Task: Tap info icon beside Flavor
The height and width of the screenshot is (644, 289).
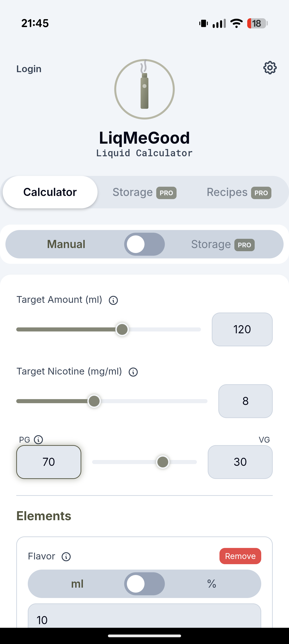Action: (x=66, y=557)
